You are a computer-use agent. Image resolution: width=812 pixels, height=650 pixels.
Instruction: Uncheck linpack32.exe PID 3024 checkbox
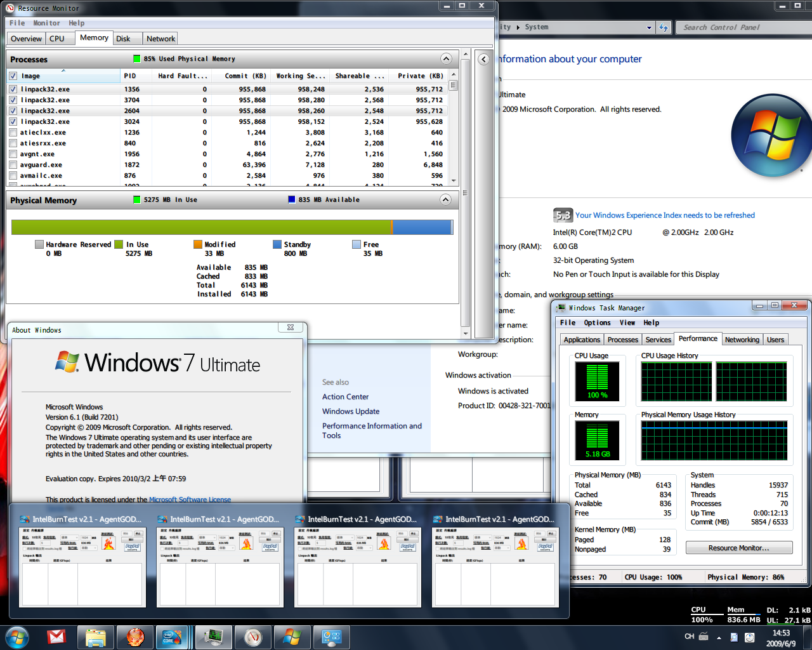coord(13,121)
